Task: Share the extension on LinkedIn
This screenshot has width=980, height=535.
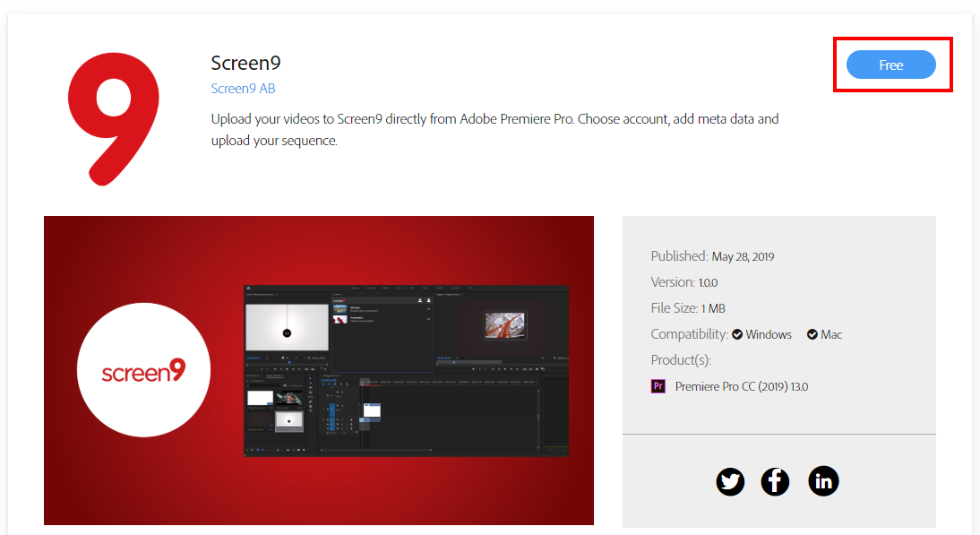Action: coord(823,481)
